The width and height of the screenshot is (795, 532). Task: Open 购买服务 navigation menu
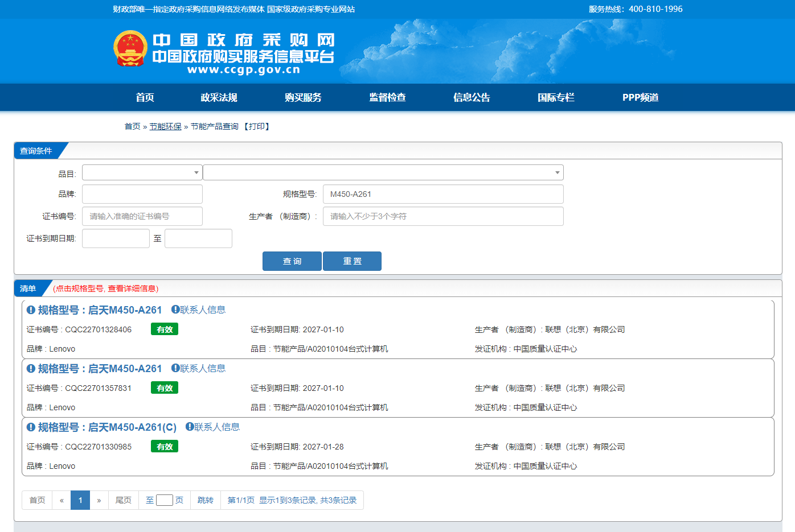(303, 97)
